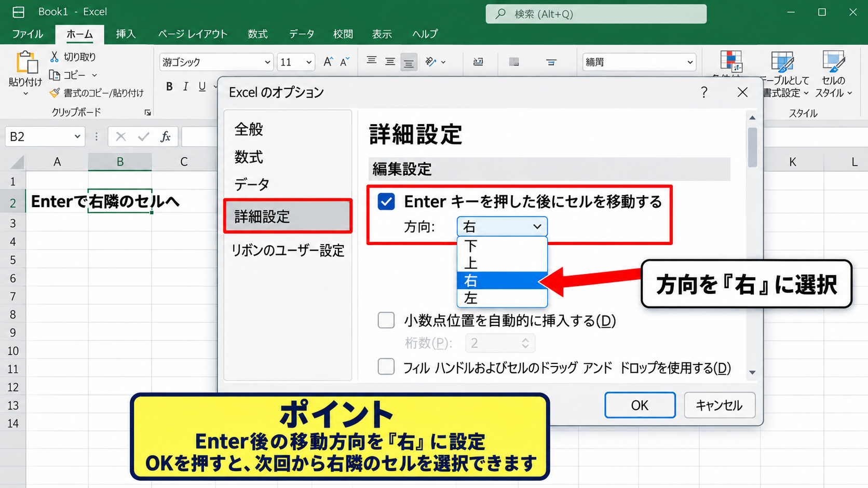Viewport: 868px width, 488px height.
Task: Open the font size 11 dropdown
Action: [x=309, y=62]
